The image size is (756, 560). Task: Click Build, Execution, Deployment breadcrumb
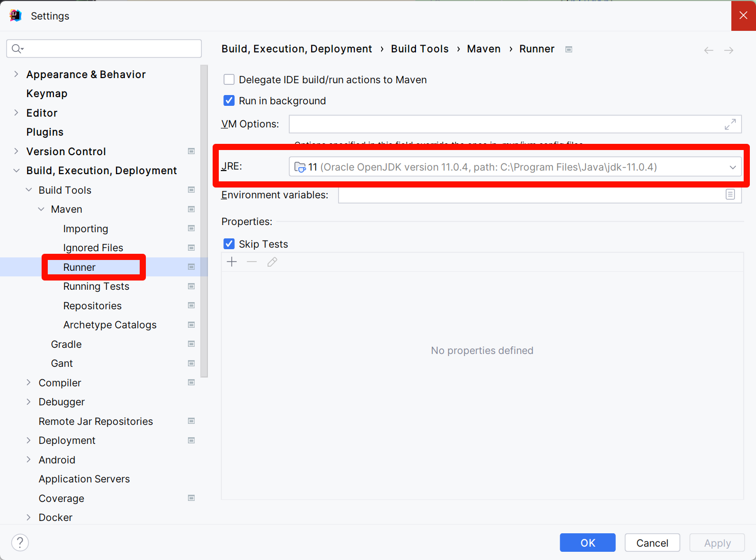tap(297, 49)
